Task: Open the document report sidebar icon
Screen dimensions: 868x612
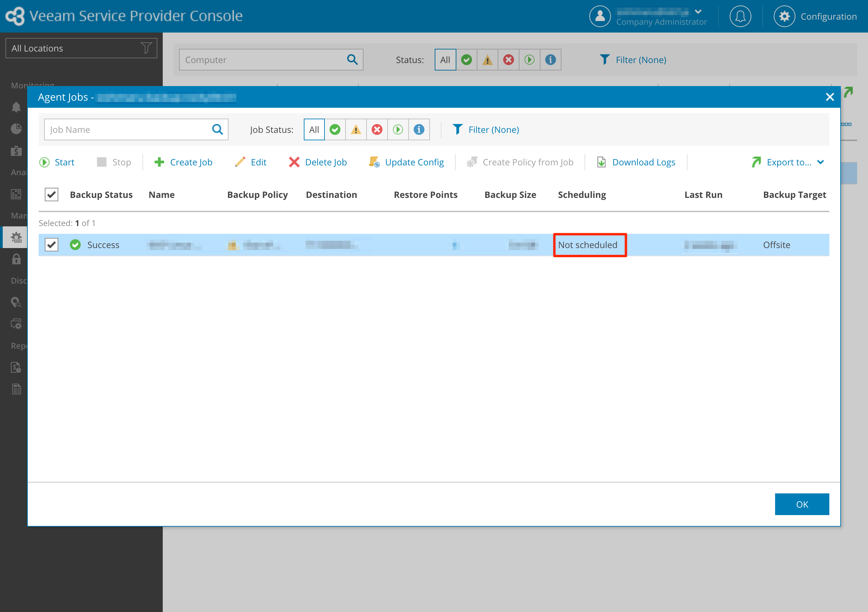Action: (x=16, y=389)
